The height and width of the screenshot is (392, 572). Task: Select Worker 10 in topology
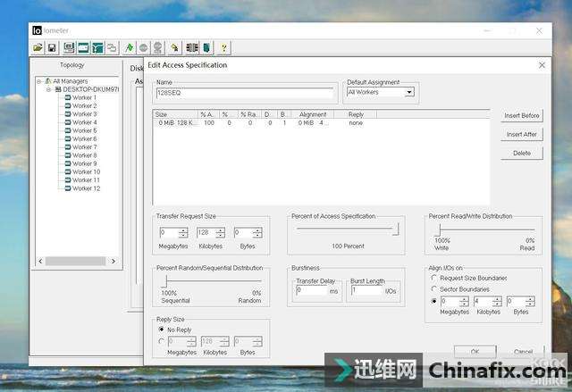[86, 172]
